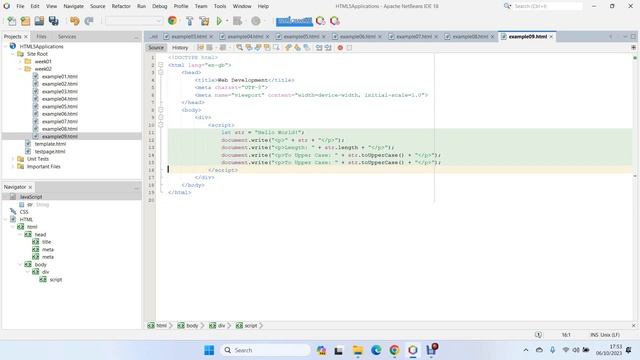This screenshot has width=640, height=360.
Task: Click the Save All toolbar icon
Action: (x=53, y=21)
